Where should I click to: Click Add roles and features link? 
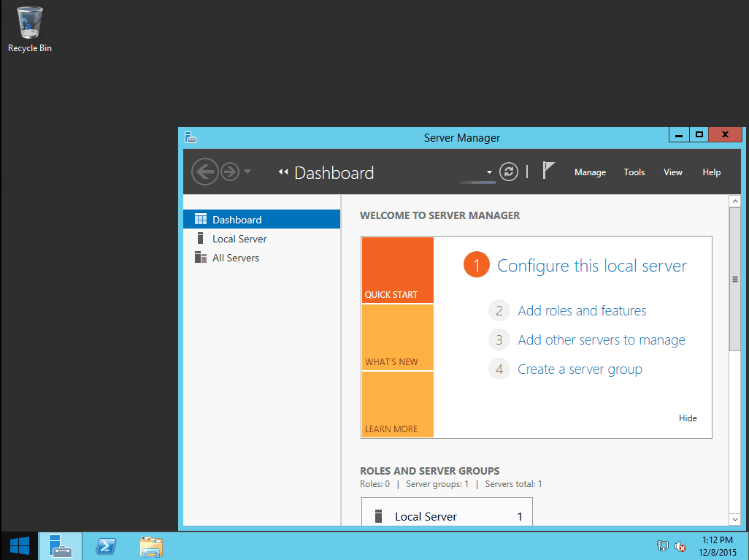pyautogui.click(x=582, y=310)
